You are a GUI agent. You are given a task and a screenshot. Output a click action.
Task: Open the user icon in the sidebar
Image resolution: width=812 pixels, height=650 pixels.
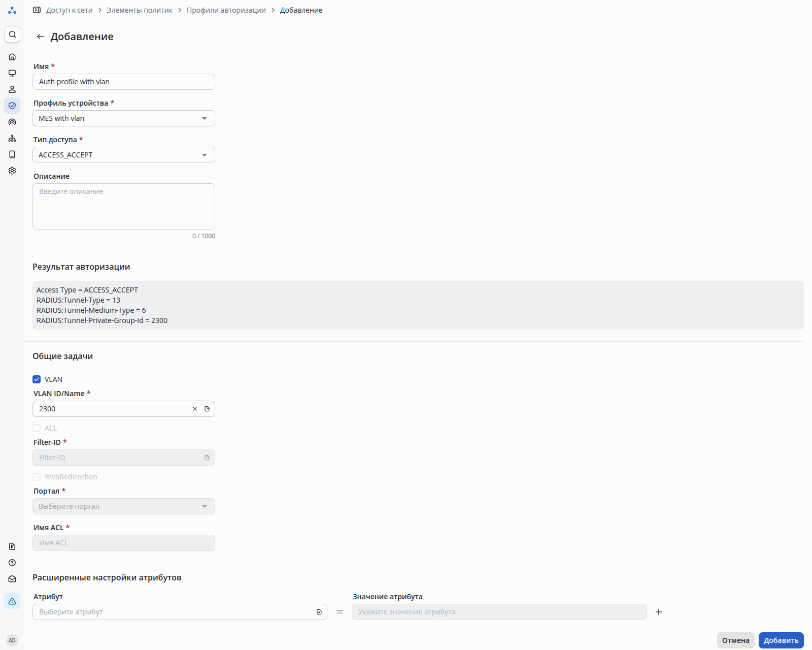12,89
